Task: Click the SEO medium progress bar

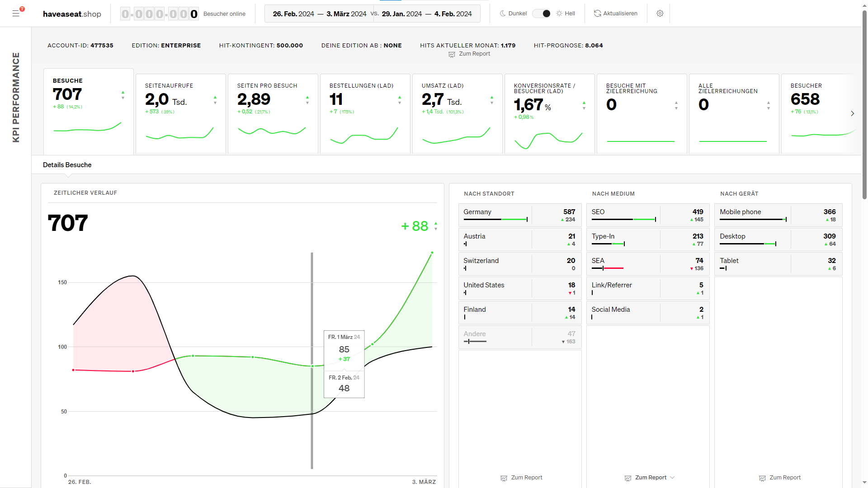Action: [x=624, y=220]
